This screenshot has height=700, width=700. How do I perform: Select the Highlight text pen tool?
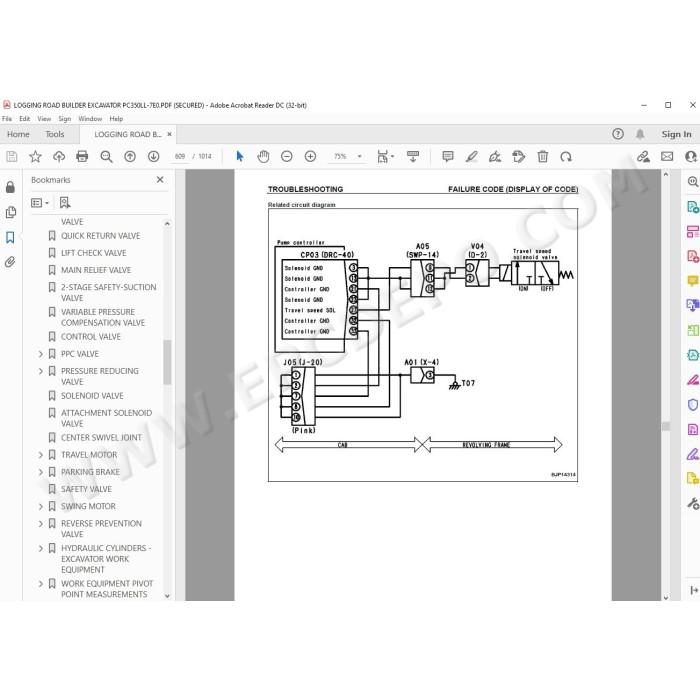(x=471, y=156)
